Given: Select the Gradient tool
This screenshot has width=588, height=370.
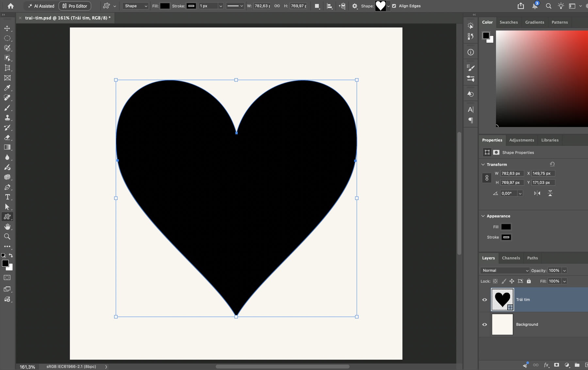Looking at the screenshot, I should 7,147.
